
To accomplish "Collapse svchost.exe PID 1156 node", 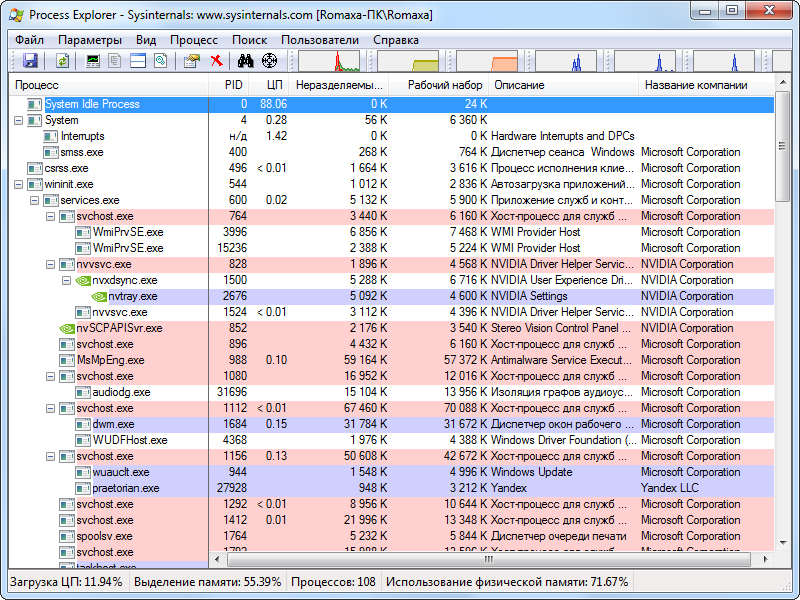I will pos(51,457).
